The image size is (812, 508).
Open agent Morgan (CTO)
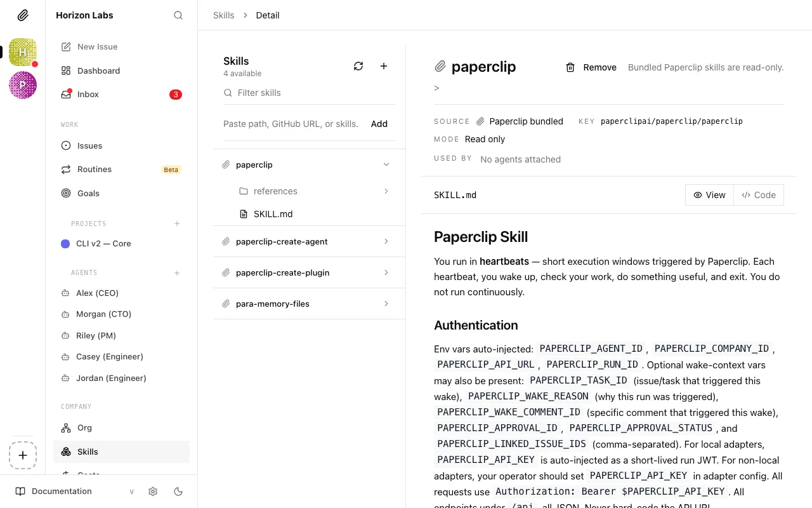point(121,314)
